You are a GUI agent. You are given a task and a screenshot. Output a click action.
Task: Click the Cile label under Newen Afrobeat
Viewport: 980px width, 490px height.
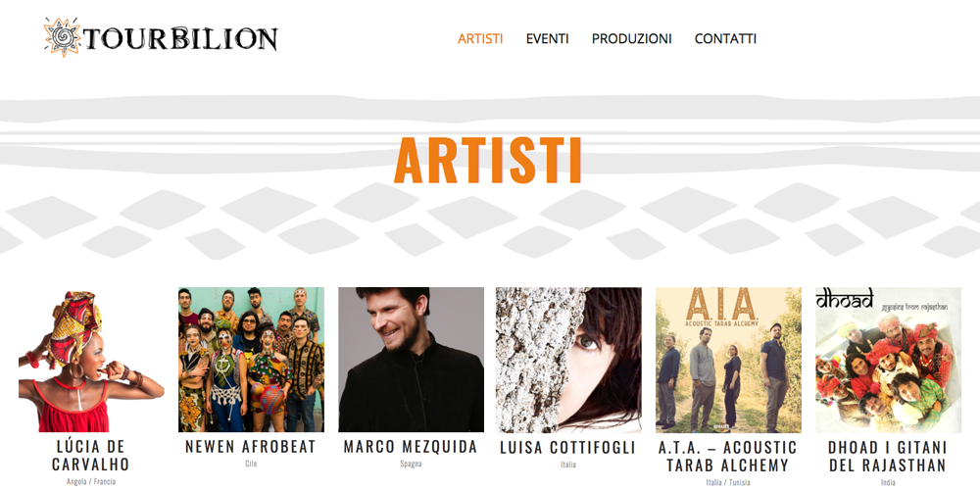[251, 465]
